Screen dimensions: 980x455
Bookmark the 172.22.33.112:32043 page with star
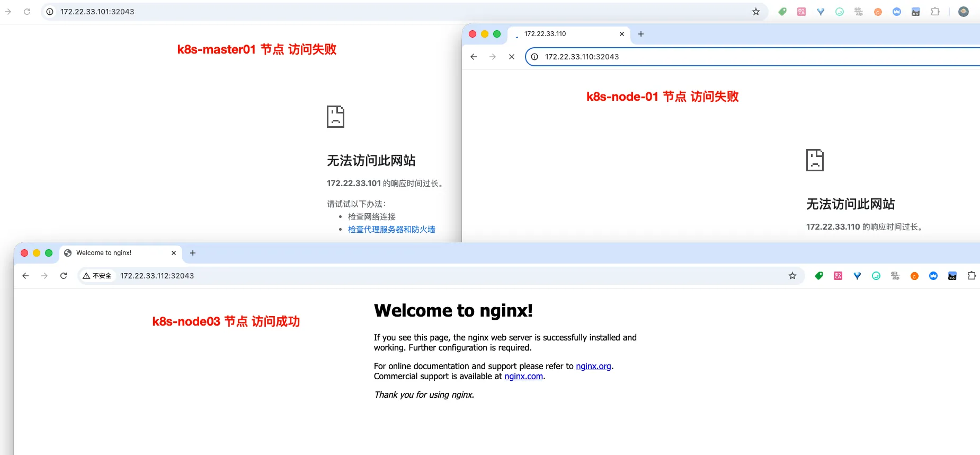[x=792, y=276]
